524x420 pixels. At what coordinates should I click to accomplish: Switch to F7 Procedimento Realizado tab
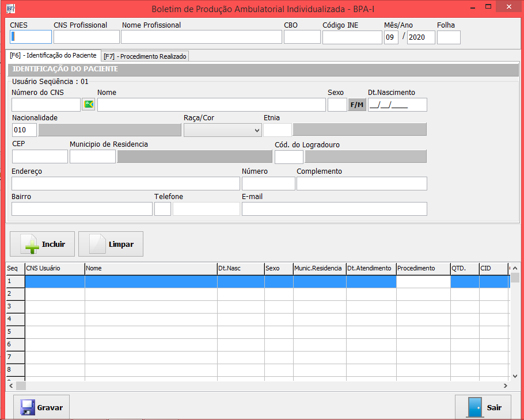pyautogui.click(x=146, y=56)
